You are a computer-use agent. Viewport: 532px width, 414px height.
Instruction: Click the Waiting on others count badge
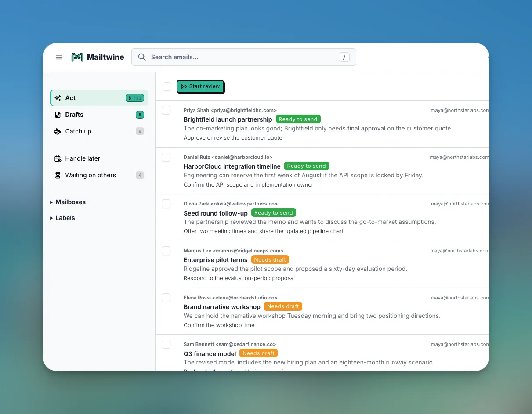coord(140,175)
